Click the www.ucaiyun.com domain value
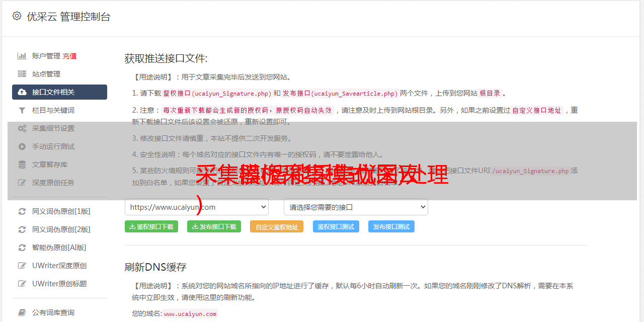The height and width of the screenshot is (322, 644). pos(190,314)
